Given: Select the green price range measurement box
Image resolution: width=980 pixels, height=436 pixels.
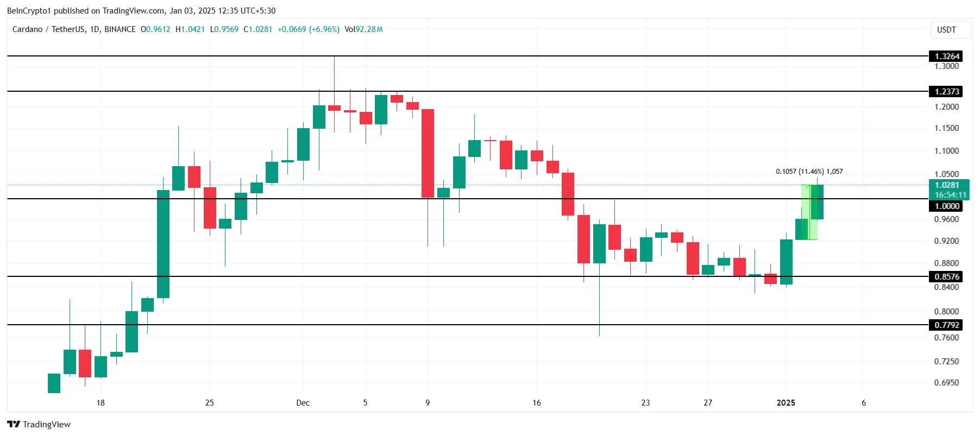Looking at the screenshot, I should coord(809,212).
